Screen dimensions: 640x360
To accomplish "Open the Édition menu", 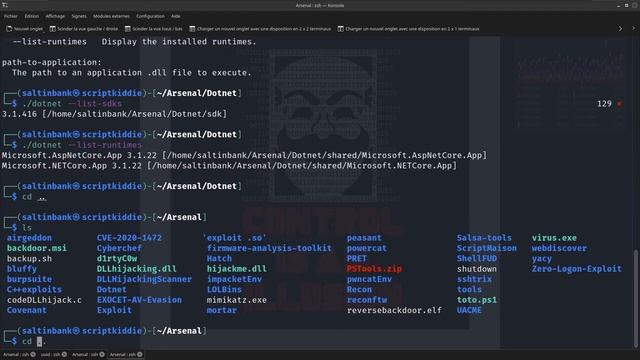I will 31,16.
